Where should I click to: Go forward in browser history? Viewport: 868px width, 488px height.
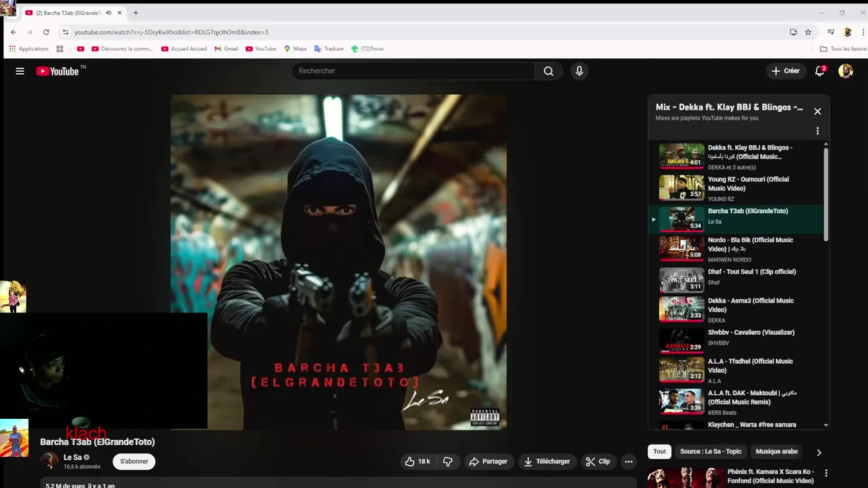click(x=30, y=32)
